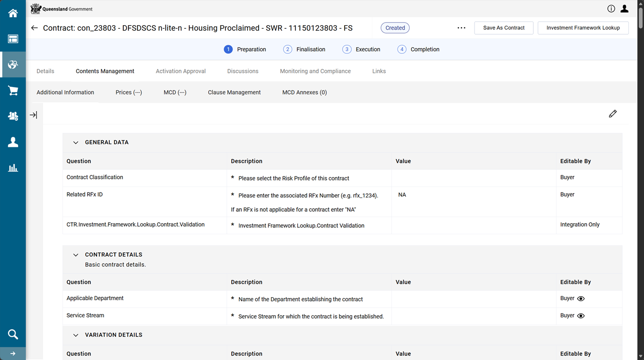Open the information help icon
Viewport: 644px width, 360px height.
[611, 9]
